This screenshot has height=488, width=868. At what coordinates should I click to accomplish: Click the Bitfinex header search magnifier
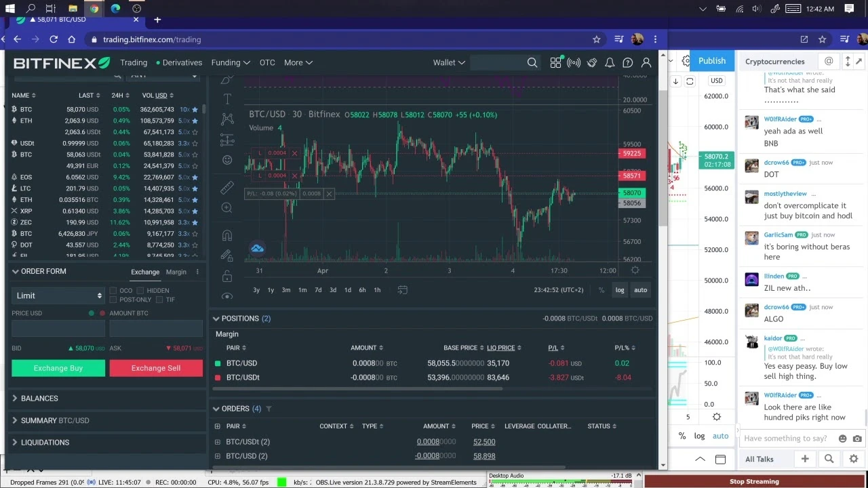point(532,62)
